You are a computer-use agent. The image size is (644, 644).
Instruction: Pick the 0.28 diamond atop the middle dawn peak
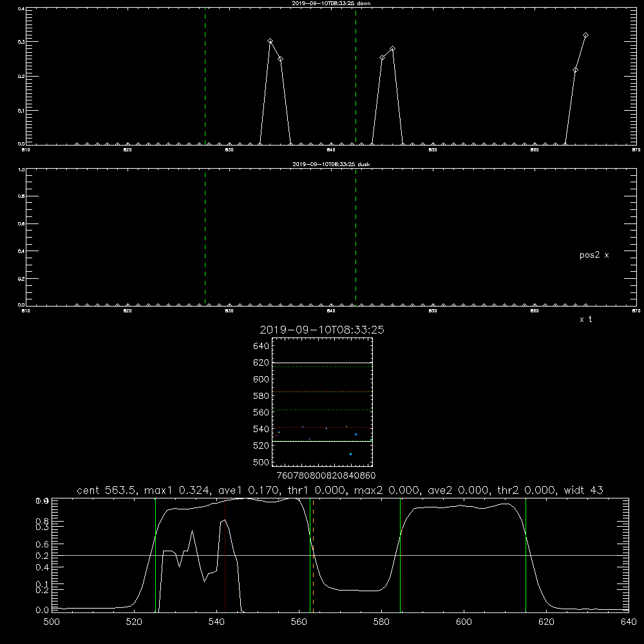[x=393, y=49]
